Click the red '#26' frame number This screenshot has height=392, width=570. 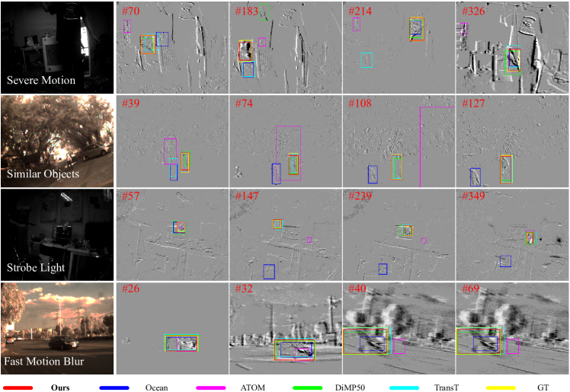[x=131, y=289]
